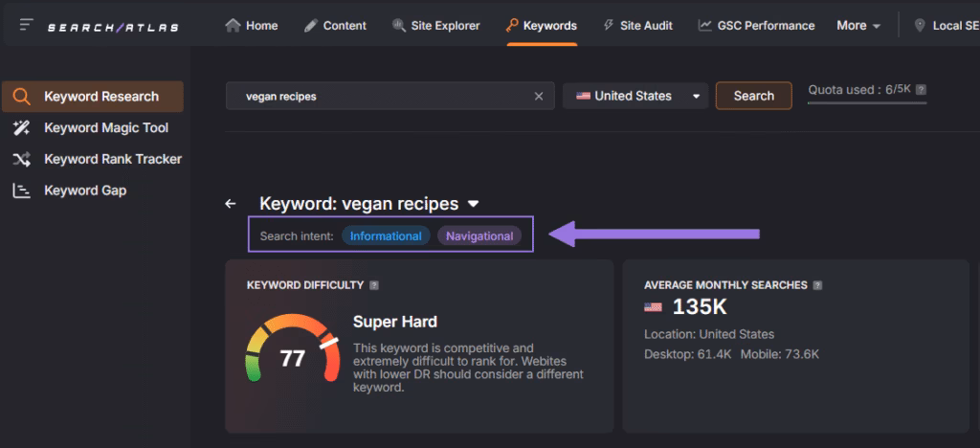Click the Informational search intent tag
The width and height of the screenshot is (980, 448).
point(386,235)
